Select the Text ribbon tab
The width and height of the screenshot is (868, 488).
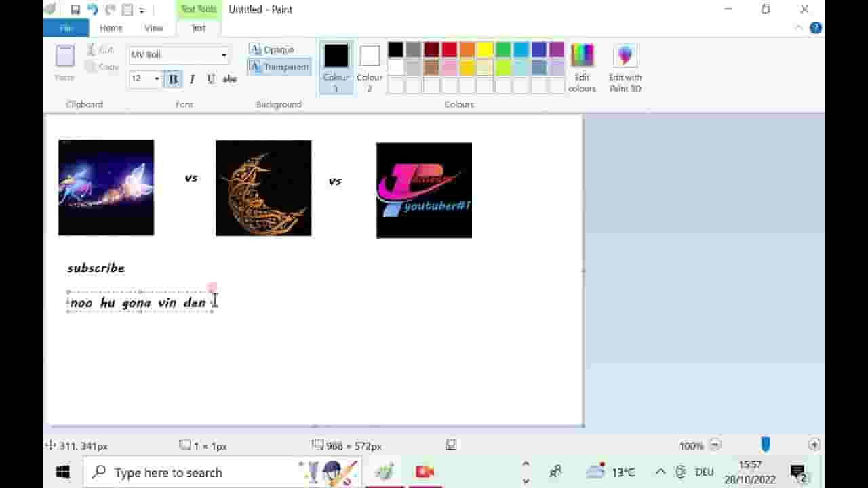coord(199,28)
